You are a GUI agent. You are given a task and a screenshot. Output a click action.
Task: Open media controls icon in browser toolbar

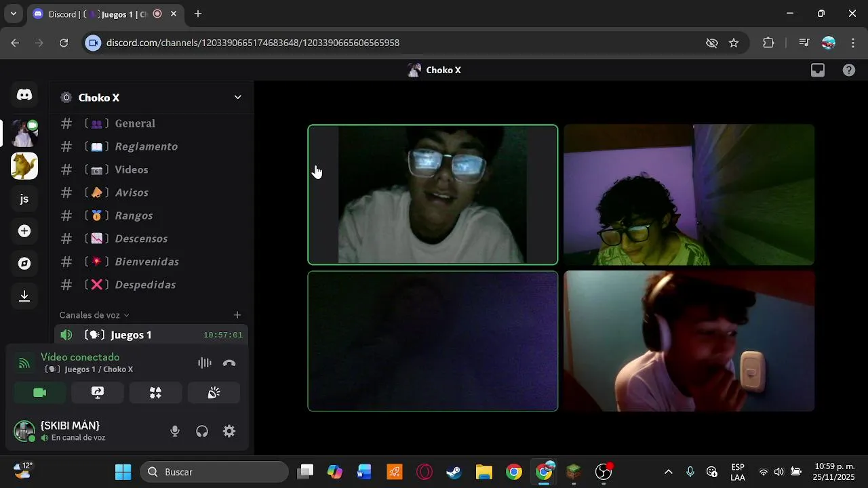[804, 43]
